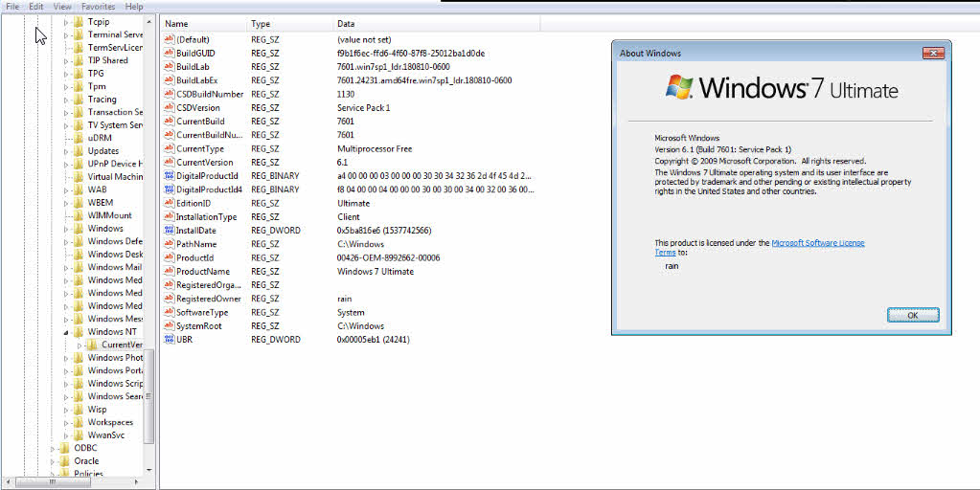
Task: Click the string icon of InstallationType value
Action: click(x=169, y=217)
